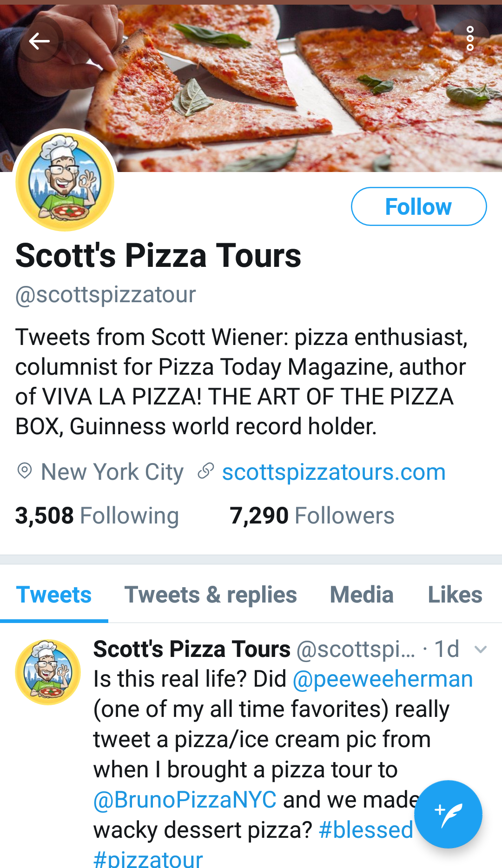Tap the compose new tweet button
This screenshot has width=502, height=868.
click(x=448, y=814)
